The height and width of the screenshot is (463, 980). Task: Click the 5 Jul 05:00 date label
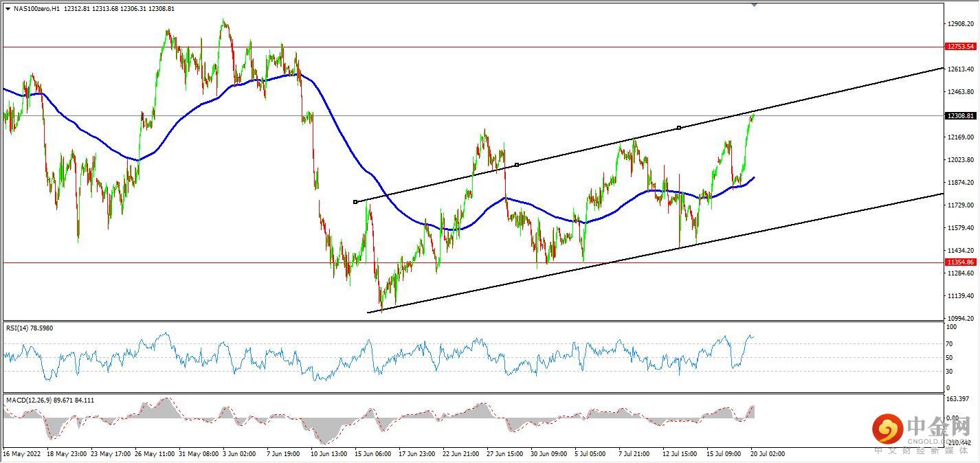(x=590, y=454)
